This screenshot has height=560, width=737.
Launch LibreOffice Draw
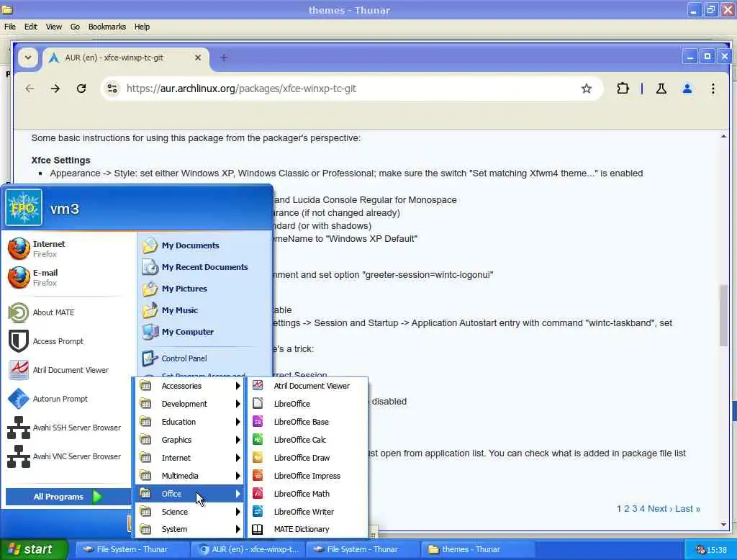pos(307,458)
